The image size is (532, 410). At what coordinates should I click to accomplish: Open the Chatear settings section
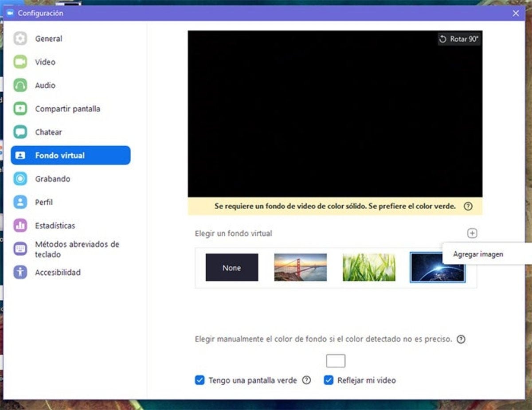[x=49, y=132]
